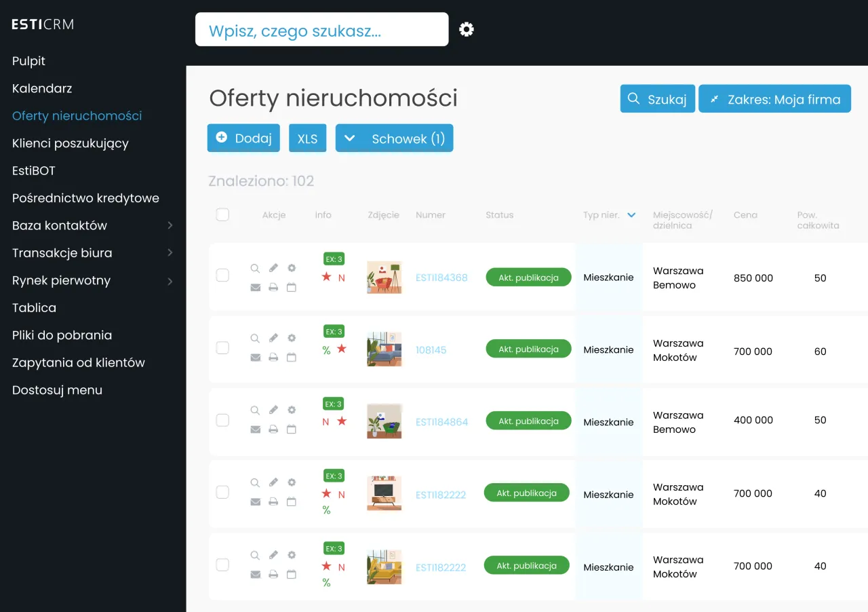Click the Dodaj button
Image resolution: width=868 pixels, height=612 pixels.
pos(243,138)
